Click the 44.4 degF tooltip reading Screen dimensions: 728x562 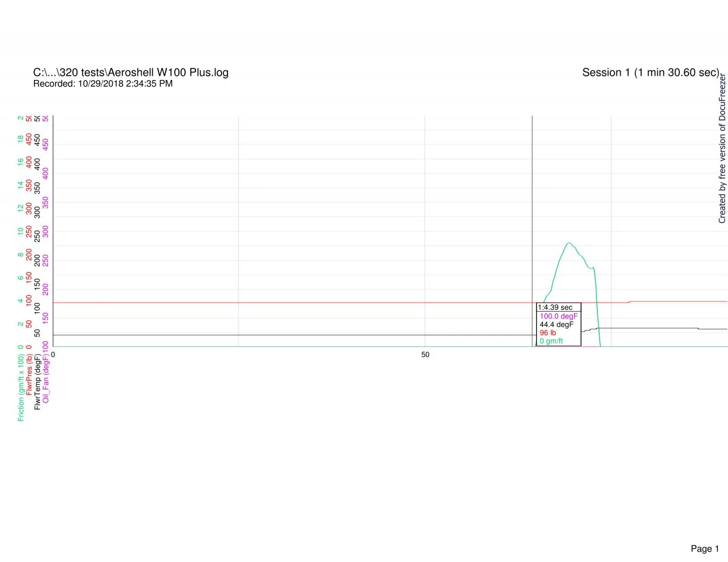[556, 324]
